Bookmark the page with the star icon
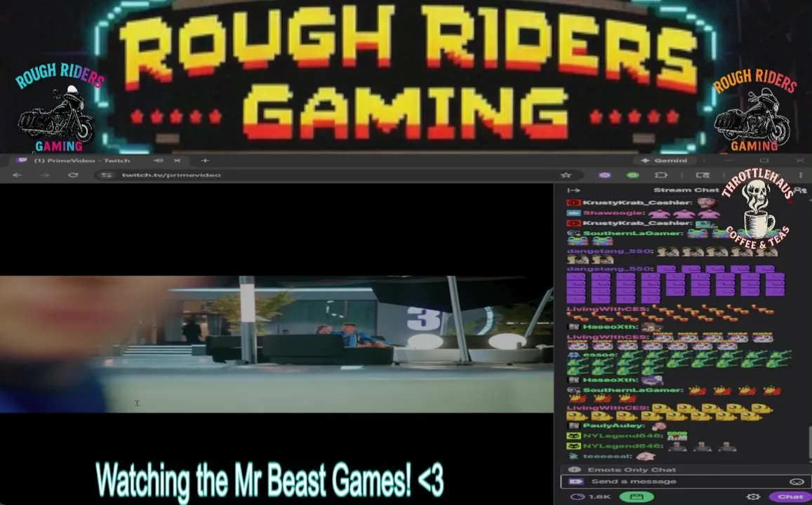Image resolution: width=812 pixels, height=505 pixels. pyautogui.click(x=566, y=175)
